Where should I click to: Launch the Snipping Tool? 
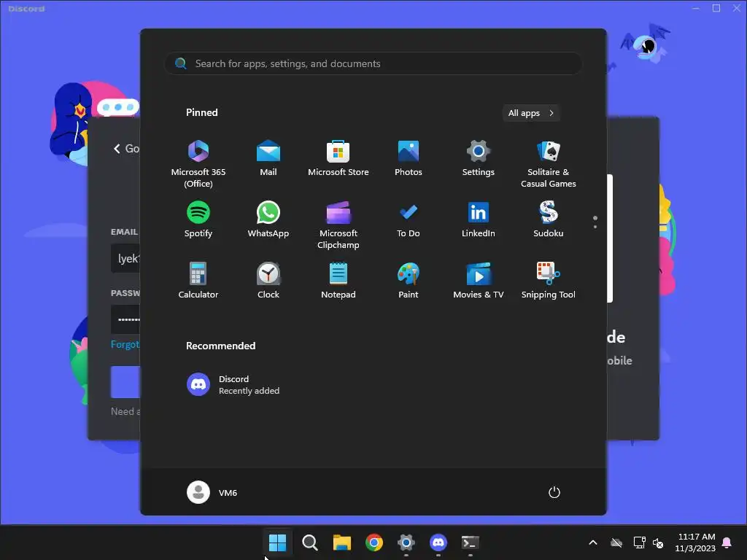coord(549,281)
